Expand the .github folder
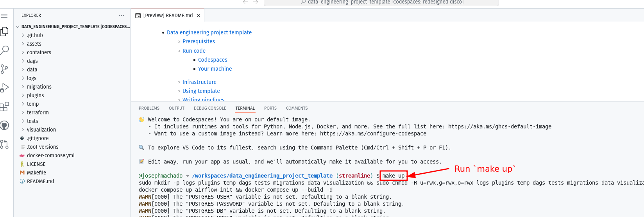The width and height of the screenshot is (644, 217). (x=35, y=35)
